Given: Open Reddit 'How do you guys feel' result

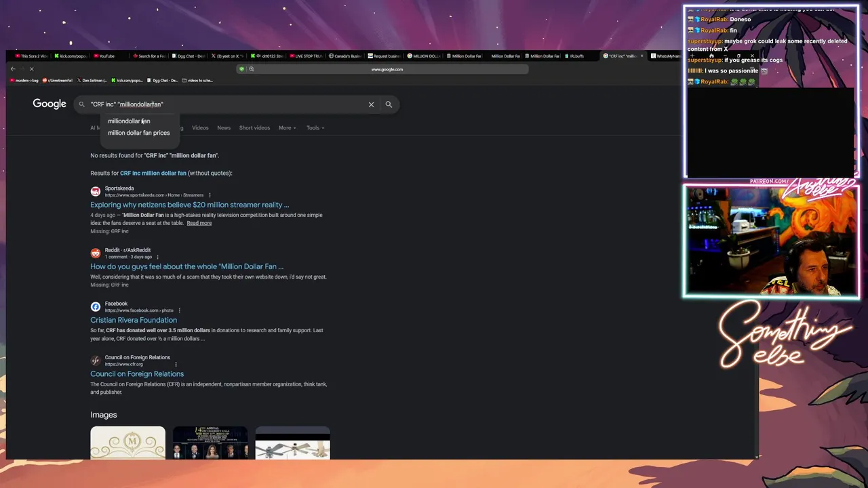Looking at the screenshot, I should (x=187, y=266).
